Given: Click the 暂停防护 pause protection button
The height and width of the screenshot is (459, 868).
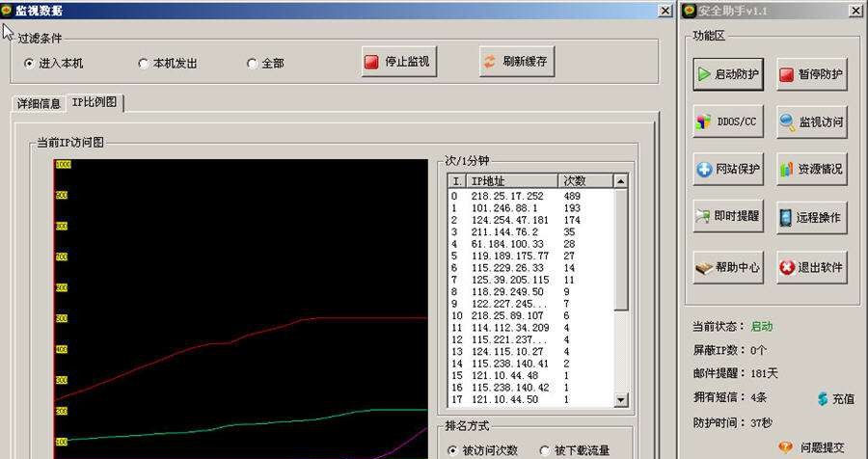Looking at the screenshot, I should (x=811, y=74).
